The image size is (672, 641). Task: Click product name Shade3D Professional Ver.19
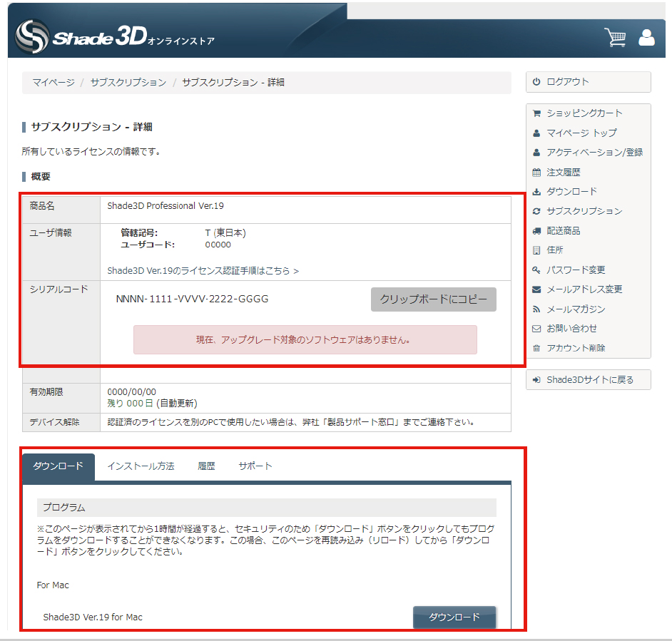click(x=166, y=205)
